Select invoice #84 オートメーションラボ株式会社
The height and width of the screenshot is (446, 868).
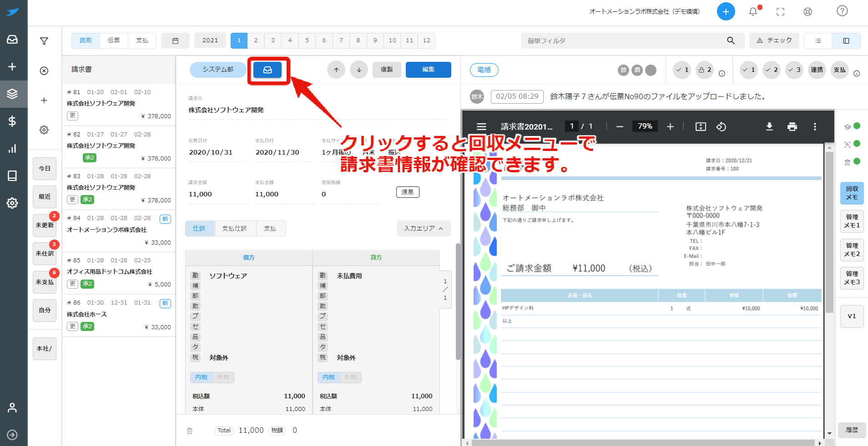pos(119,231)
